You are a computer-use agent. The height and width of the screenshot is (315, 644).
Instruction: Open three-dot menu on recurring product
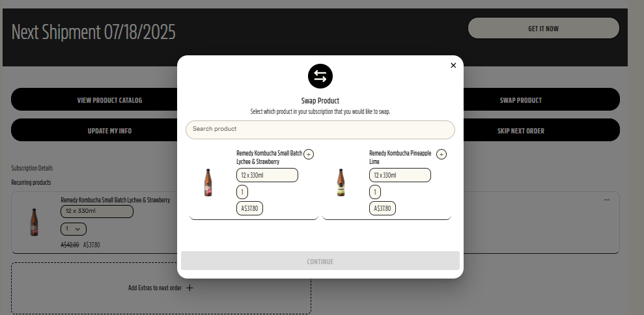pos(607,200)
